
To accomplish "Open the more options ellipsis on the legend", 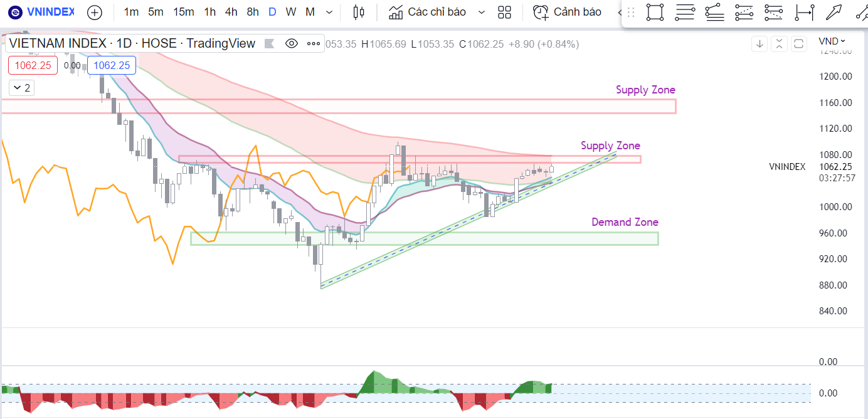I will (x=314, y=43).
